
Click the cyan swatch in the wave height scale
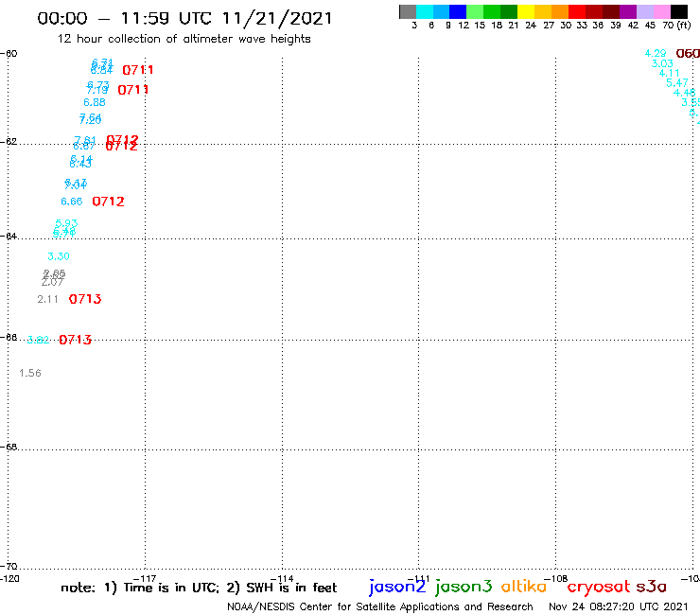[x=425, y=11]
